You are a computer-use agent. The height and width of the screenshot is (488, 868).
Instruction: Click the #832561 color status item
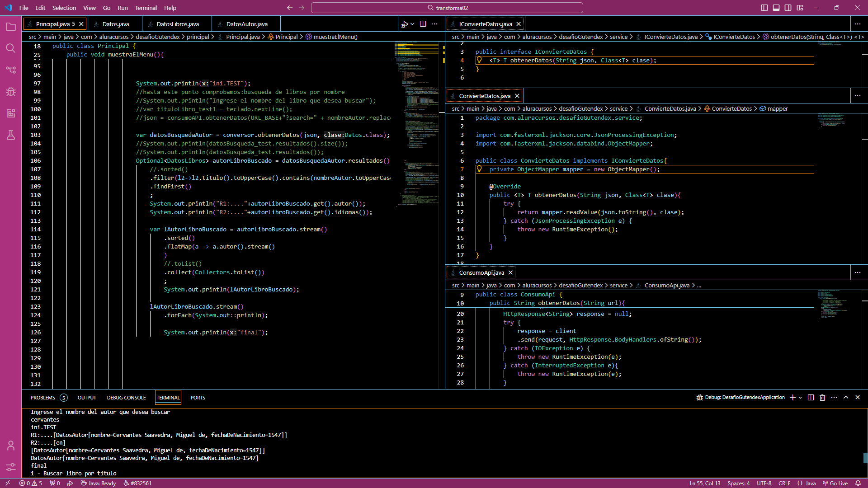(137, 483)
